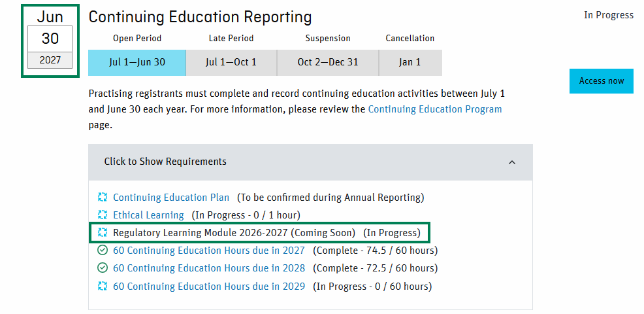The height and width of the screenshot is (314, 644).
Task: Click the in-progress icon for 2029 hours
Action: 103,286
